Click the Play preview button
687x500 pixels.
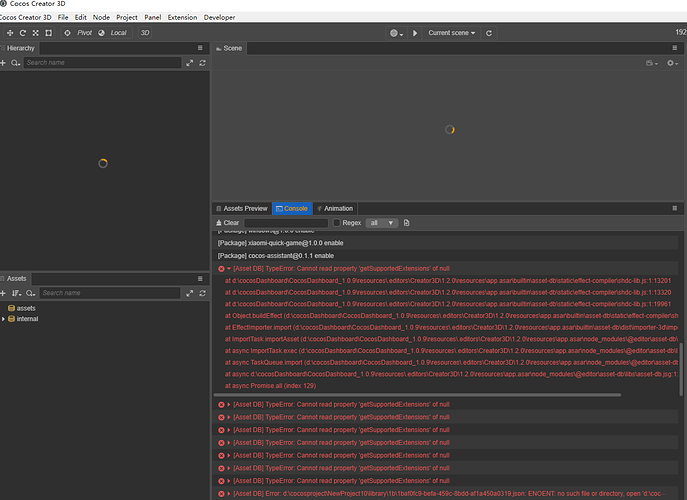415,33
